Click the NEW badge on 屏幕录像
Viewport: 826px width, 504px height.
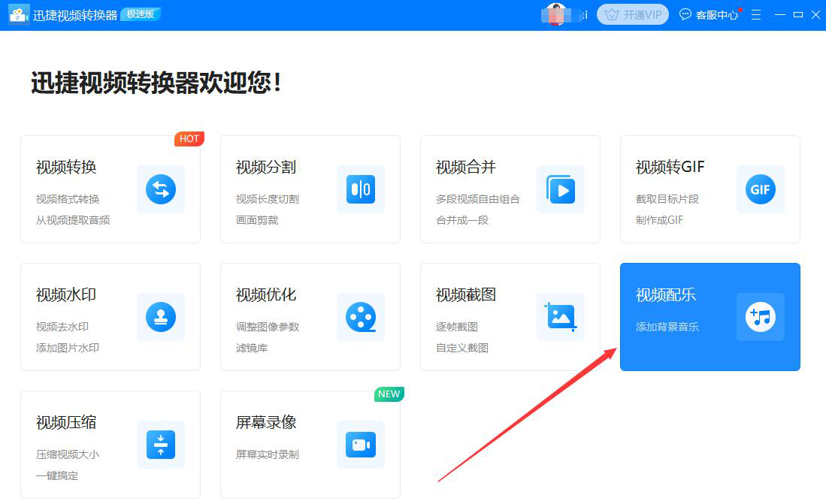click(x=389, y=394)
